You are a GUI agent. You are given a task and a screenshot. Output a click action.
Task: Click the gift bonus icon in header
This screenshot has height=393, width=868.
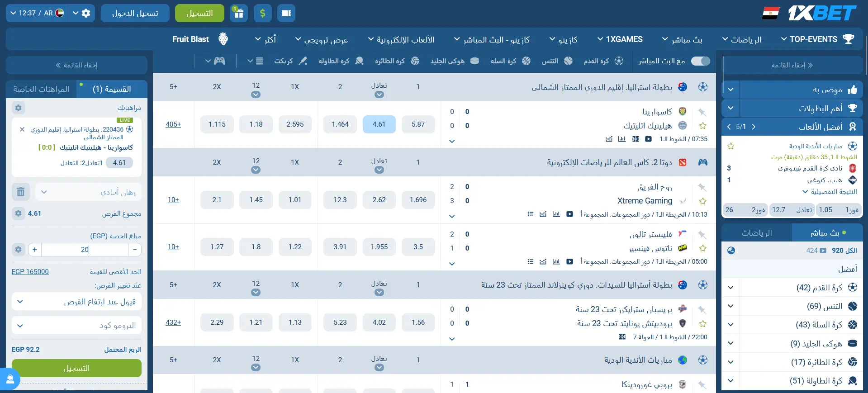click(x=238, y=13)
